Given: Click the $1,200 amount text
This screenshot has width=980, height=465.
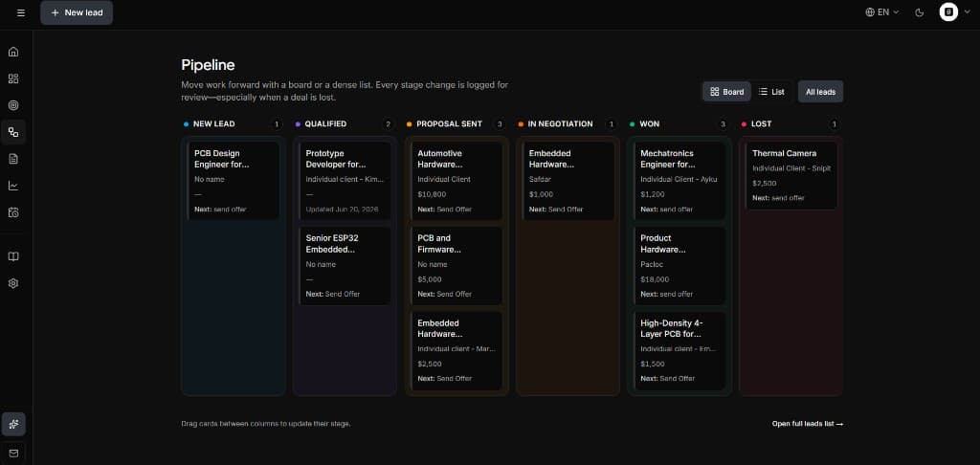Looking at the screenshot, I should (653, 194).
